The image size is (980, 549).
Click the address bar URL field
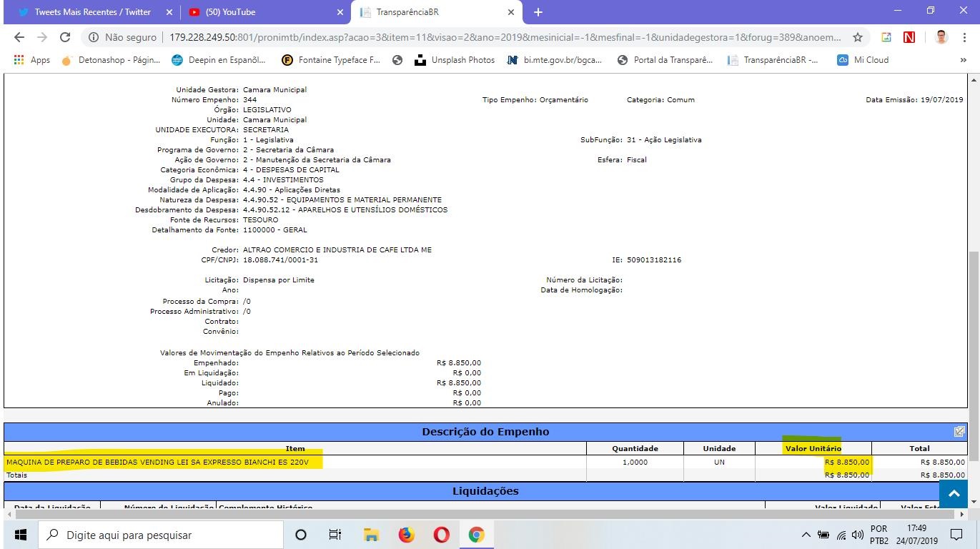pyautogui.click(x=500, y=37)
